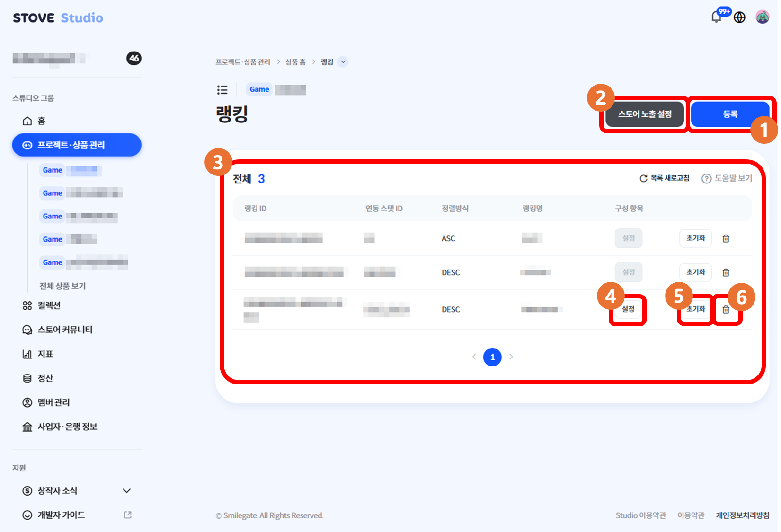Click 초기화 button in the last row
Viewport: 781px width, 532px height.
pyautogui.click(x=696, y=309)
